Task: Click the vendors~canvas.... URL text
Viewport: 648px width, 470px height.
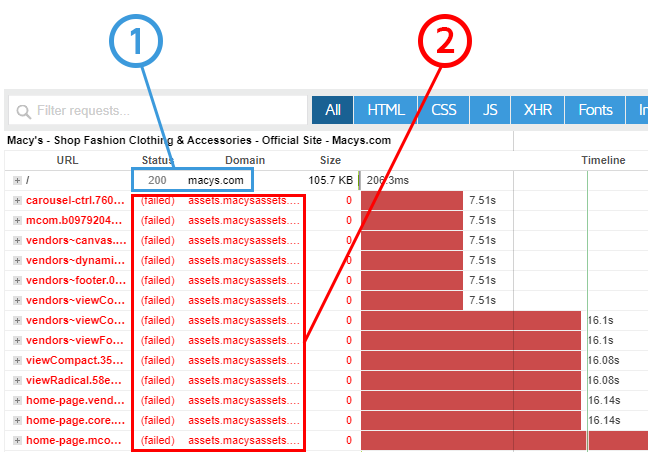Action: coord(76,240)
